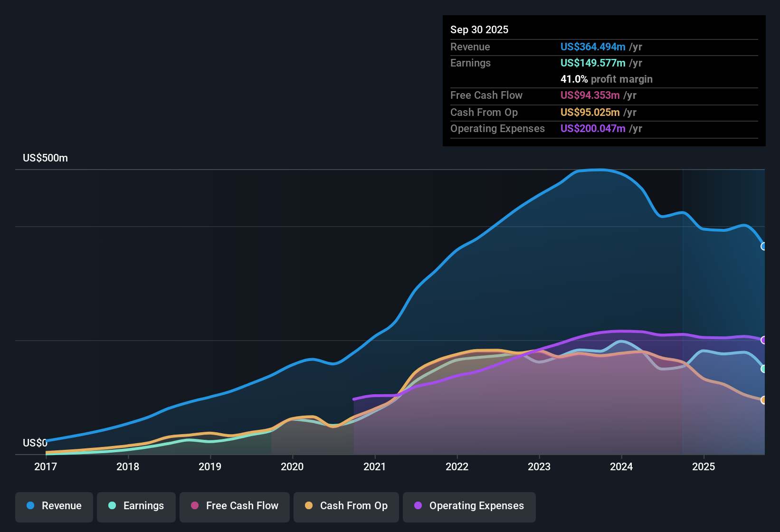Screen dimensions: 780x532
Task: Toggle Operating Expenses line visibility
Action: (469, 506)
